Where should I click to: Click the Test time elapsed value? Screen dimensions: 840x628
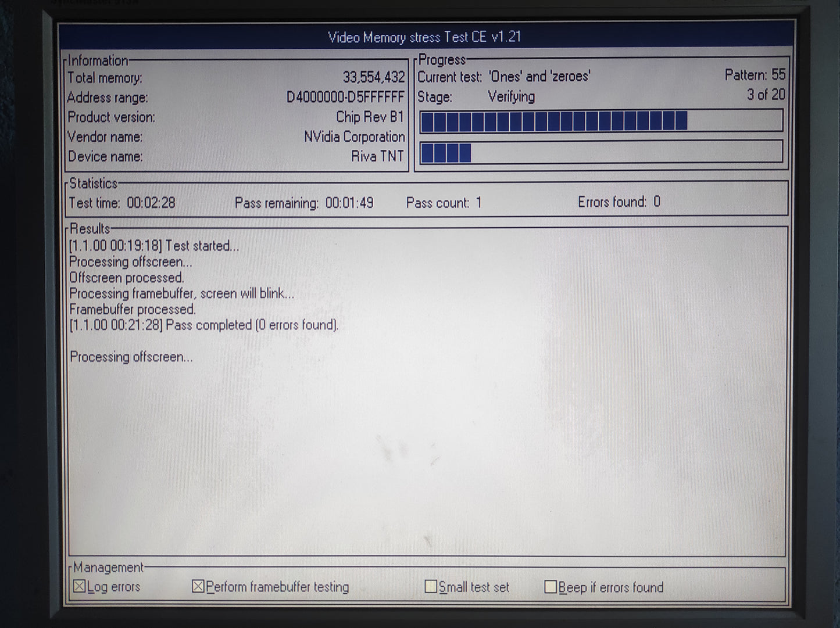[x=151, y=203]
